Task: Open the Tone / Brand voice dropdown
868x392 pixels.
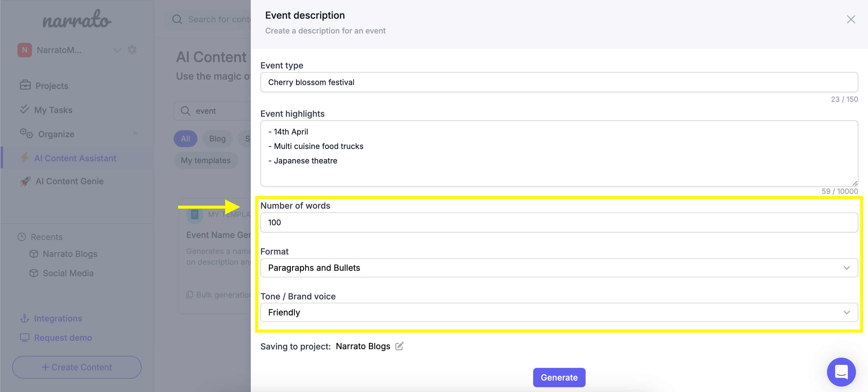Action: tap(559, 312)
